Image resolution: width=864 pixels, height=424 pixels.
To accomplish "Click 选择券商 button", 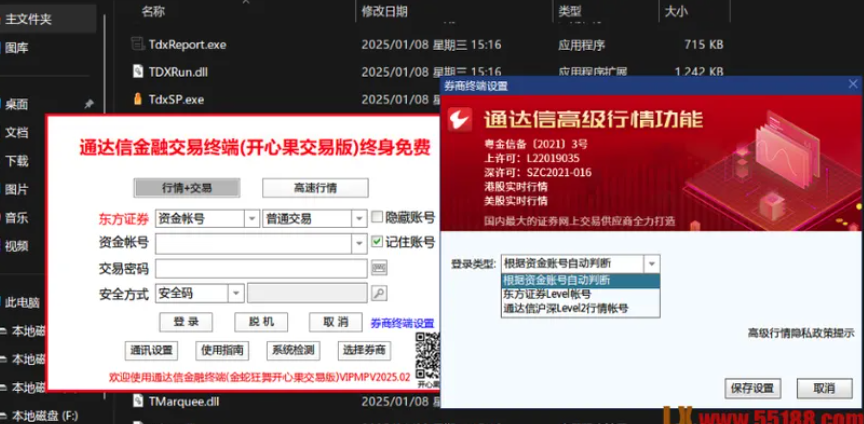I will click(364, 350).
